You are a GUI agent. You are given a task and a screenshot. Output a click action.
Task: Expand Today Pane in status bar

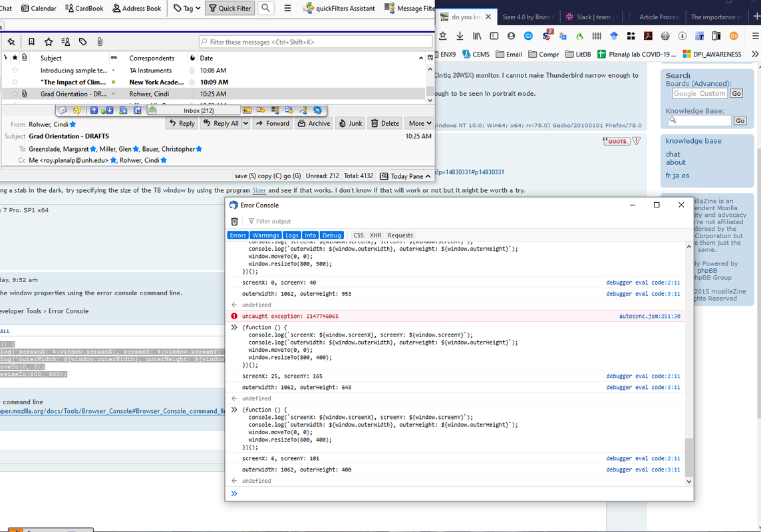point(405,176)
